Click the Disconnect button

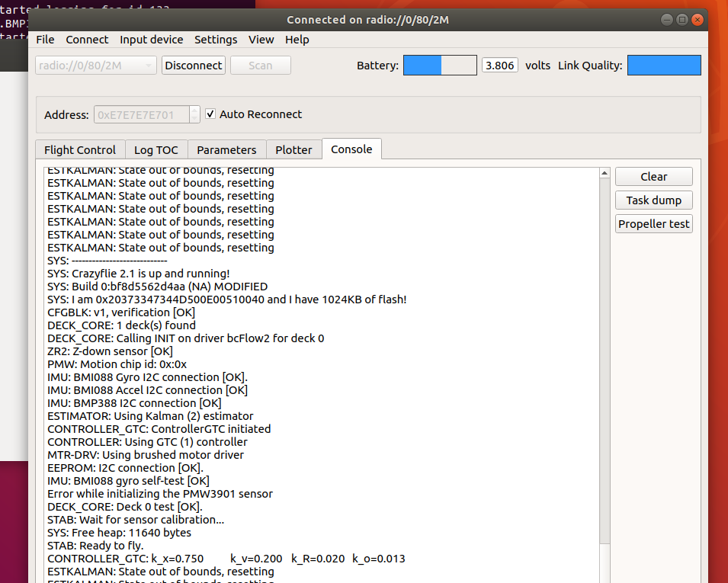194,66
